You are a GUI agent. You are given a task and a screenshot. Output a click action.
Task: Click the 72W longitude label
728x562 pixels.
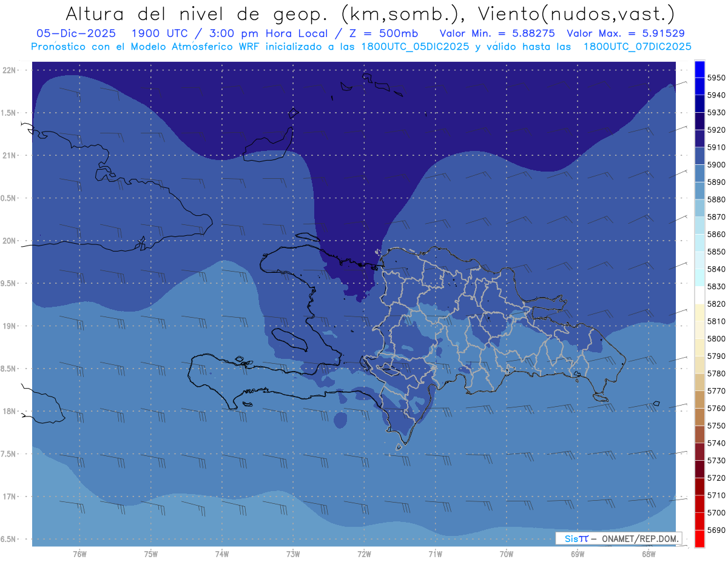364,554
